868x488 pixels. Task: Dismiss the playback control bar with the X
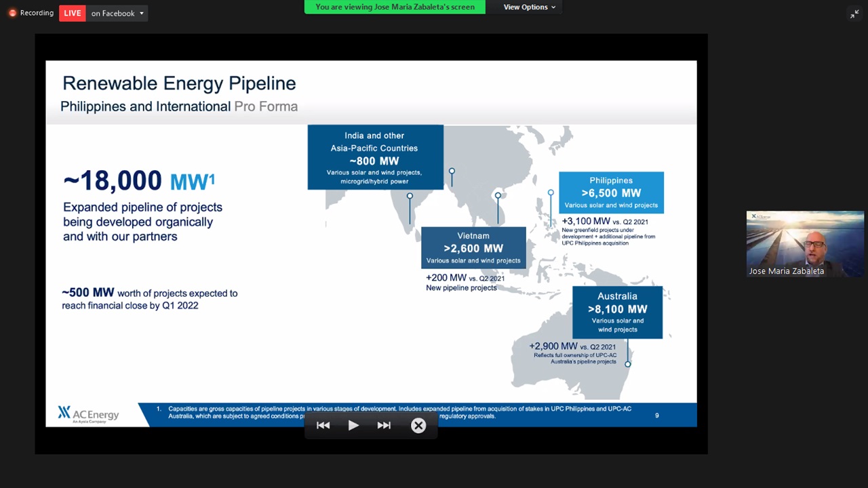(x=418, y=426)
